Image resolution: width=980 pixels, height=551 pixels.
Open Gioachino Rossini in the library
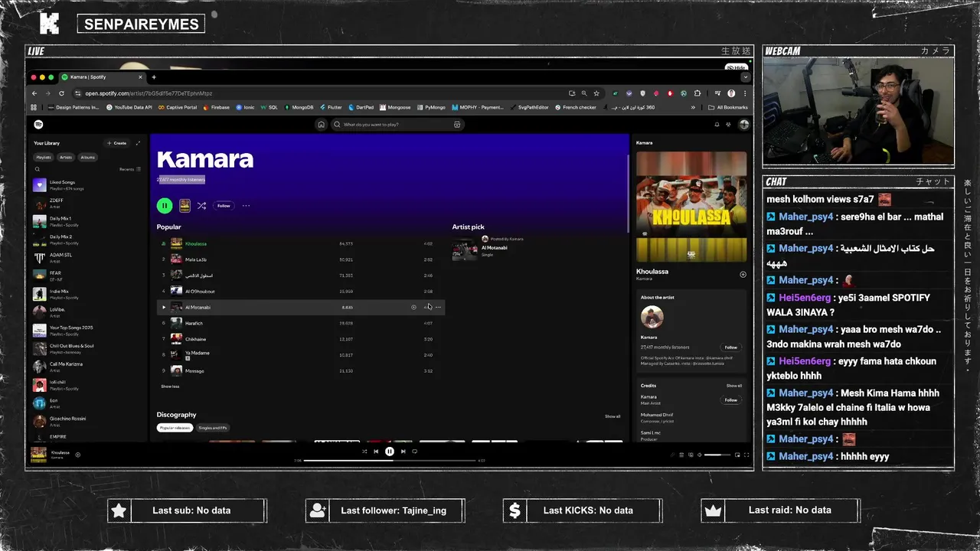88,422
